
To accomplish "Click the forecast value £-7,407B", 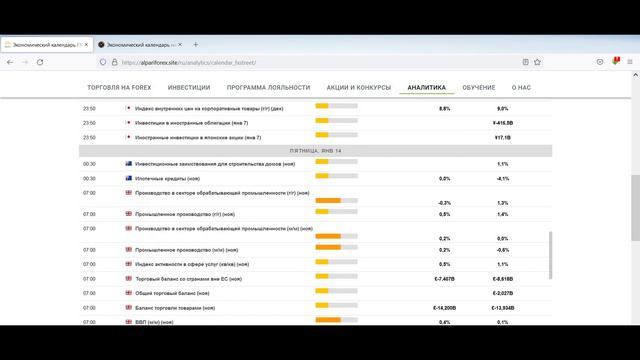I will pyautogui.click(x=444, y=279).
